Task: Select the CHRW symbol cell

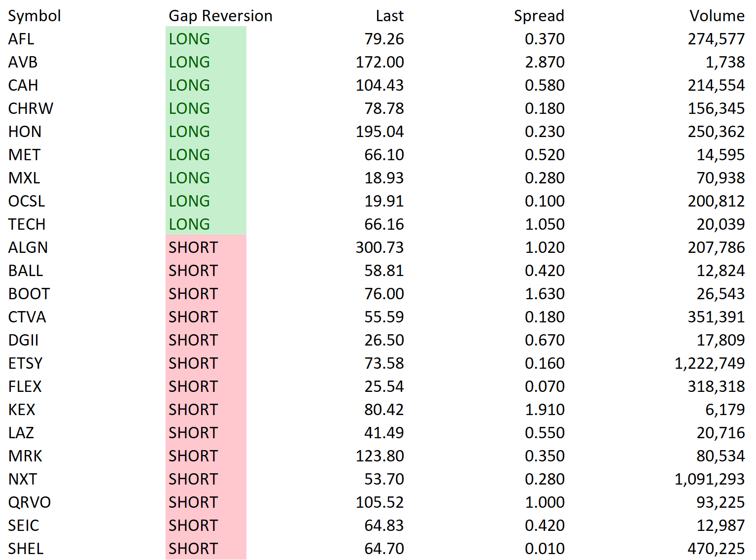Action: coord(31,108)
